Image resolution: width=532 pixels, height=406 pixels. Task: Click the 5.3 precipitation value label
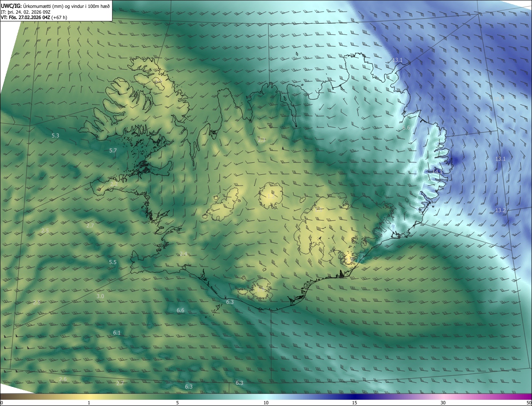point(55,136)
